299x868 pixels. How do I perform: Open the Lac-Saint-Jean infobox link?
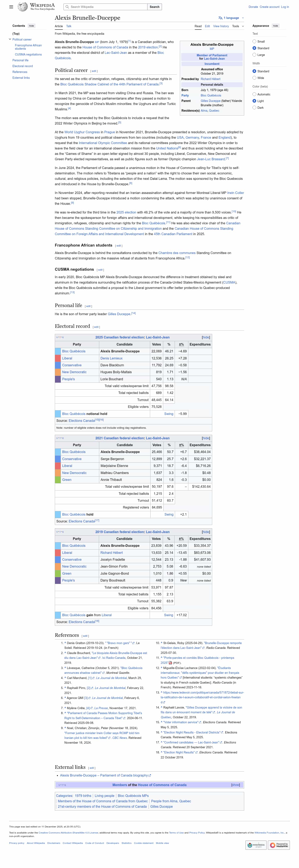click(x=214, y=59)
